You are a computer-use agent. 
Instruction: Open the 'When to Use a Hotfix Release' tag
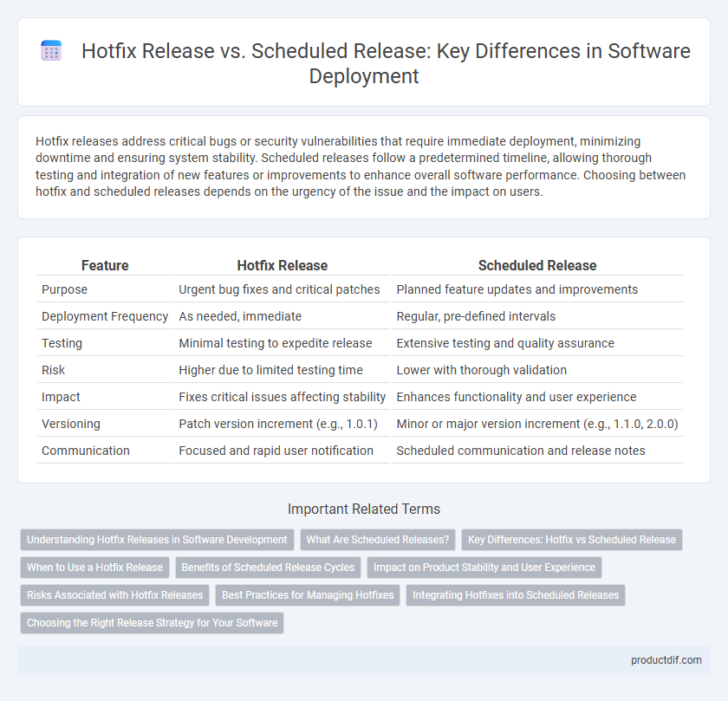(94, 568)
